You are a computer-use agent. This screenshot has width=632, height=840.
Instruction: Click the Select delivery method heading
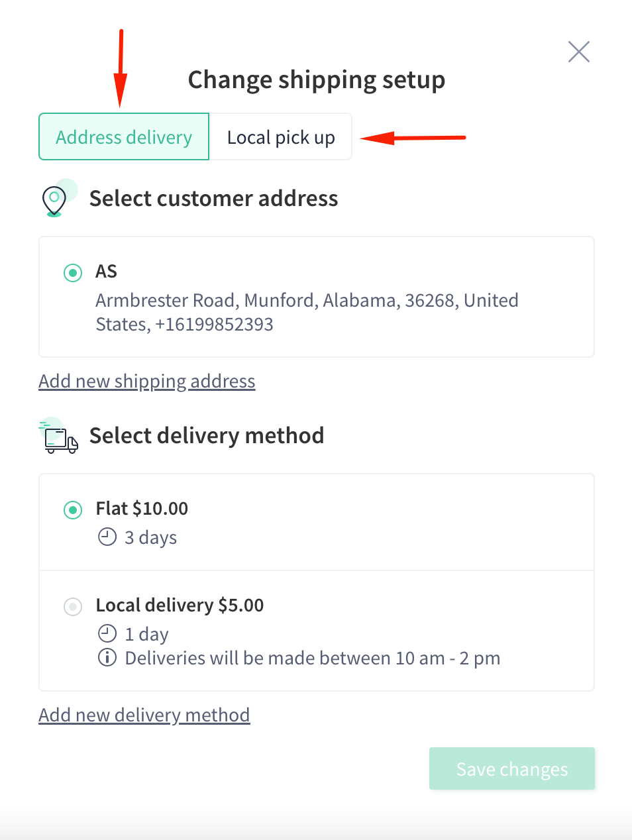(x=207, y=435)
